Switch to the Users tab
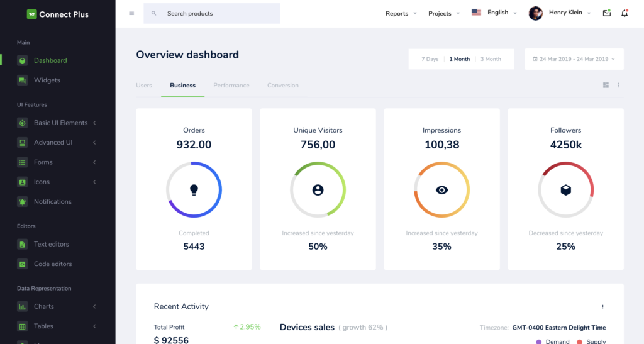Image resolution: width=644 pixels, height=344 pixels. (144, 86)
